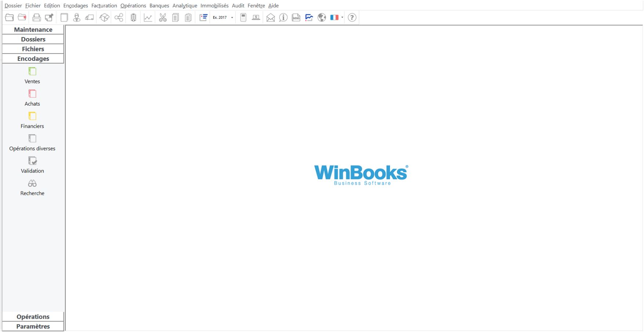Expand the Fichiers sidebar section
Image resolution: width=644 pixels, height=332 pixels.
(33, 49)
